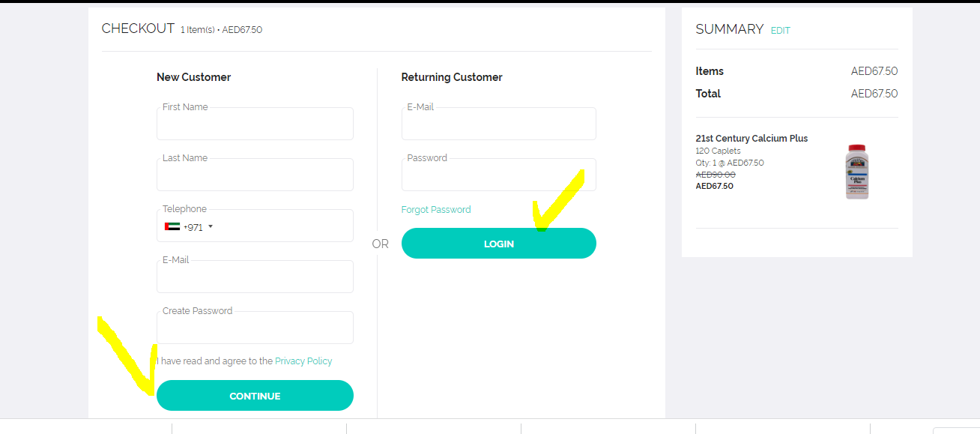Click EDIT next to Summary
The image size is (980, 434).
coord(781,31)
